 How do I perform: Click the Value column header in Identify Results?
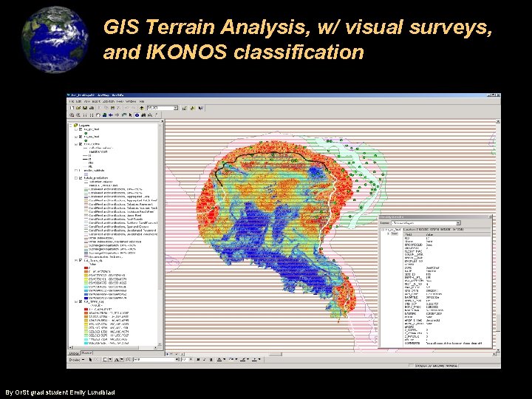[x=457, y=234]
